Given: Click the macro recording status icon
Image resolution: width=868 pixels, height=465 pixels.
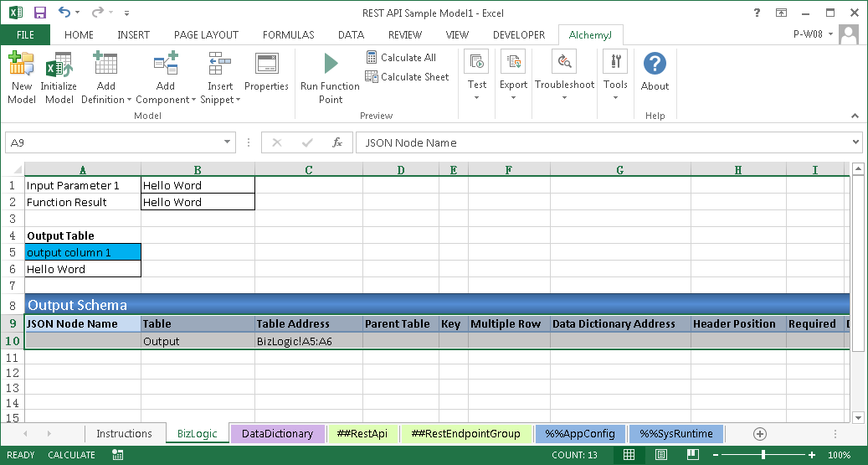Looking at the screenshot, I should click(x=117, y=455).
